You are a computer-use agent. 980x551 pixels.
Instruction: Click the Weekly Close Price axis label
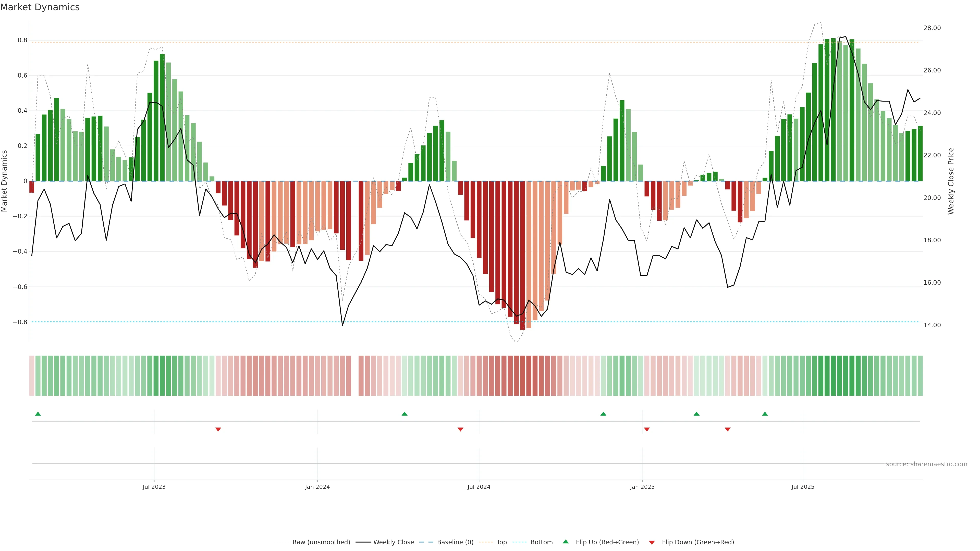[951, 181]
